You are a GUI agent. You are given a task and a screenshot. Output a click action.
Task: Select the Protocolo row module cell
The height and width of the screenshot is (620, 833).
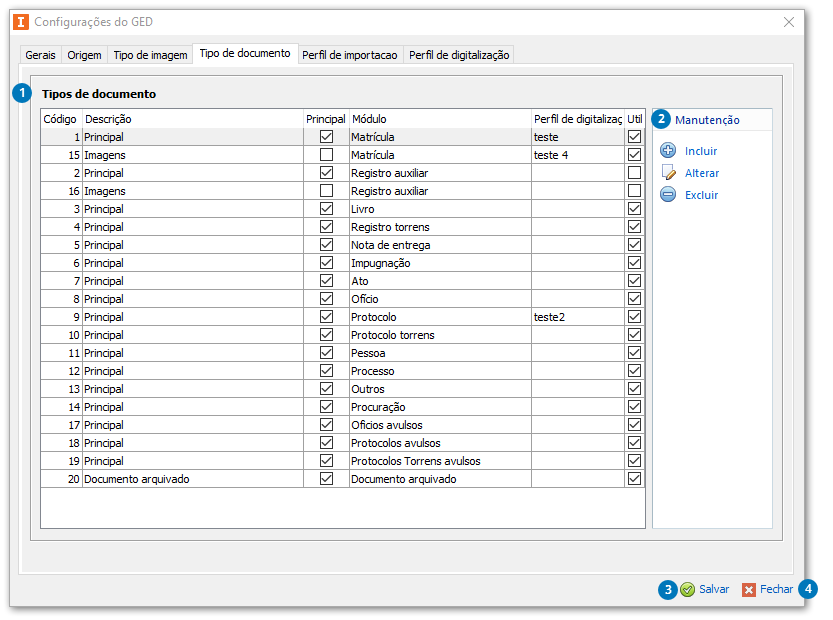pyautogui.click(x=439, y=317)
